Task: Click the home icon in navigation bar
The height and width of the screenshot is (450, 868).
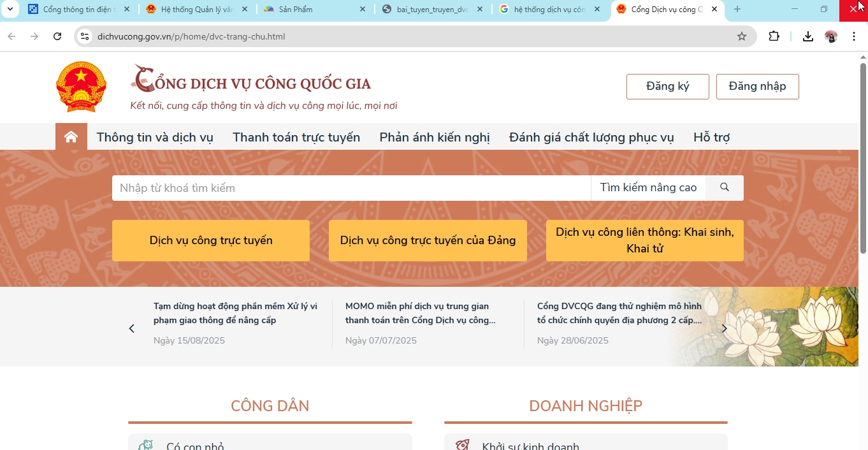Action: [x=71, y=137]
